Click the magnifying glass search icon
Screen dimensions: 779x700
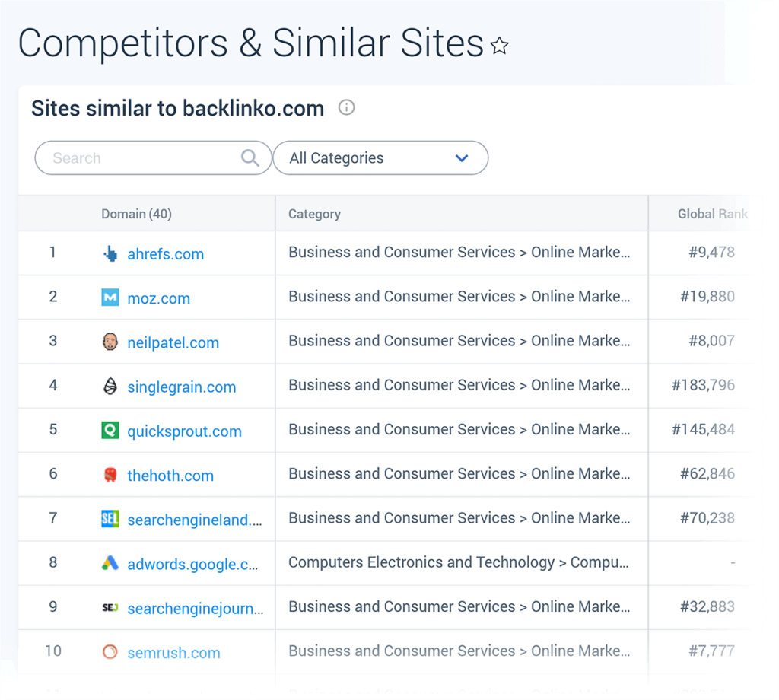pos(250,158)
